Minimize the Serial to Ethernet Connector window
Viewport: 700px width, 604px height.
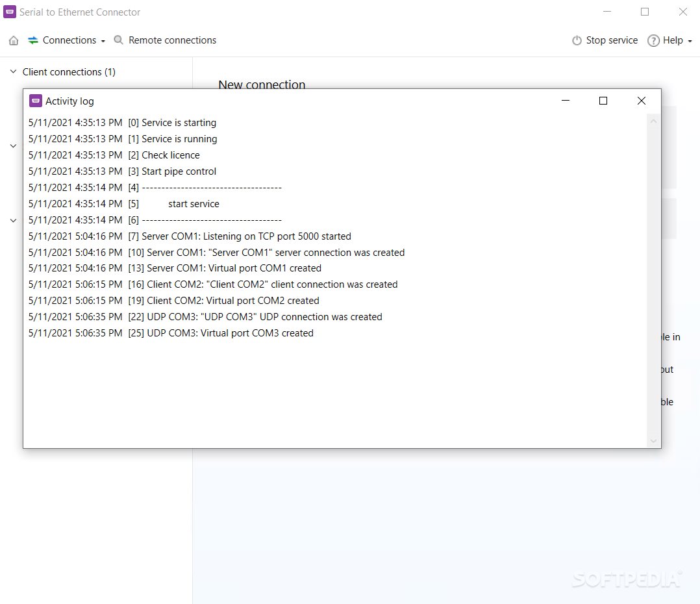click(606, 12)
